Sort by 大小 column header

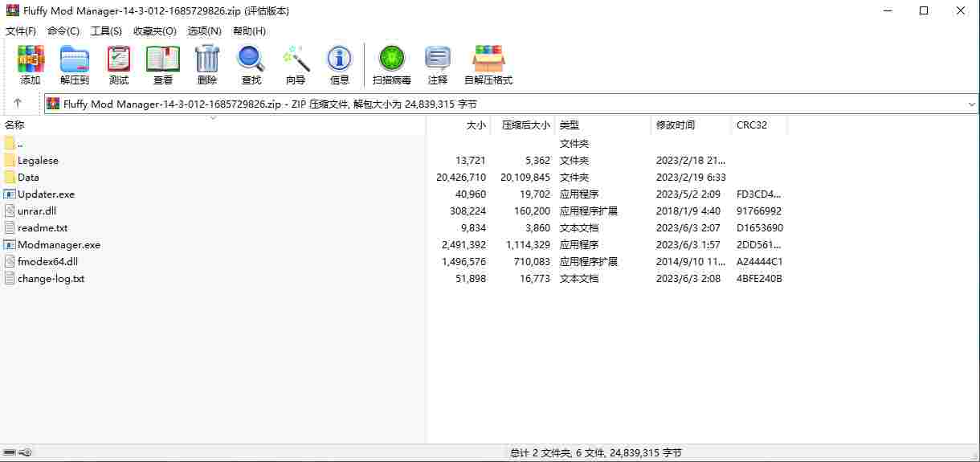coord(458,125)
